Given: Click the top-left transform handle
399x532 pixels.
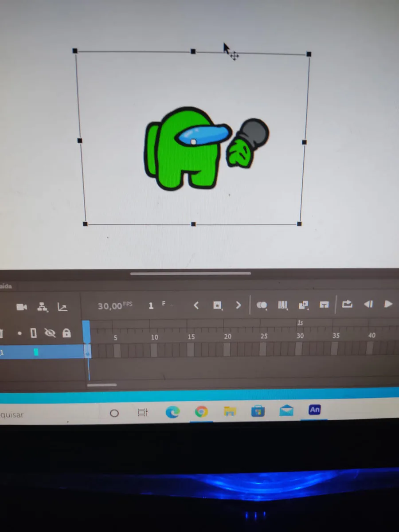Looking at the screenshot, I should [x=75, y=51].
